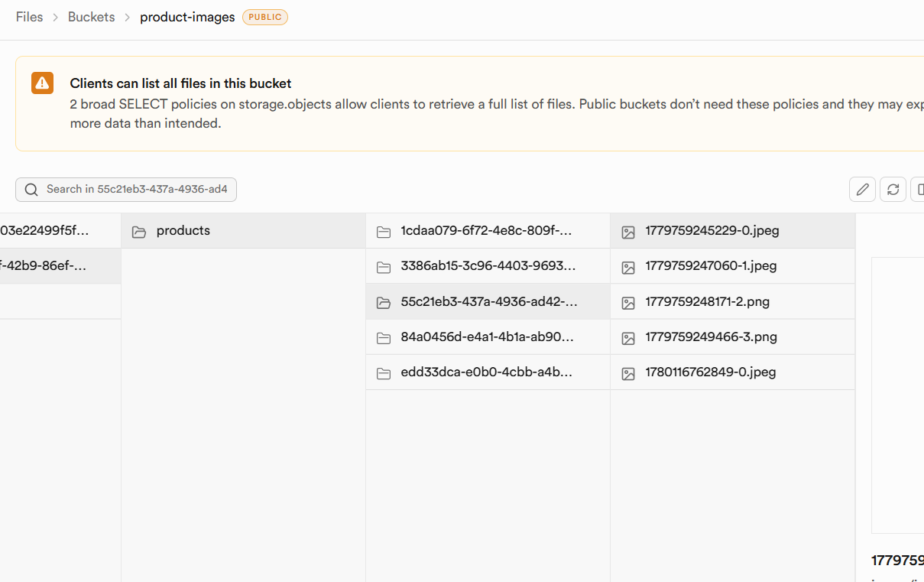This screenshot has height=582, width=924.
Task: Select file 1779759247060-1.jpeg
Action: (732, 266)
